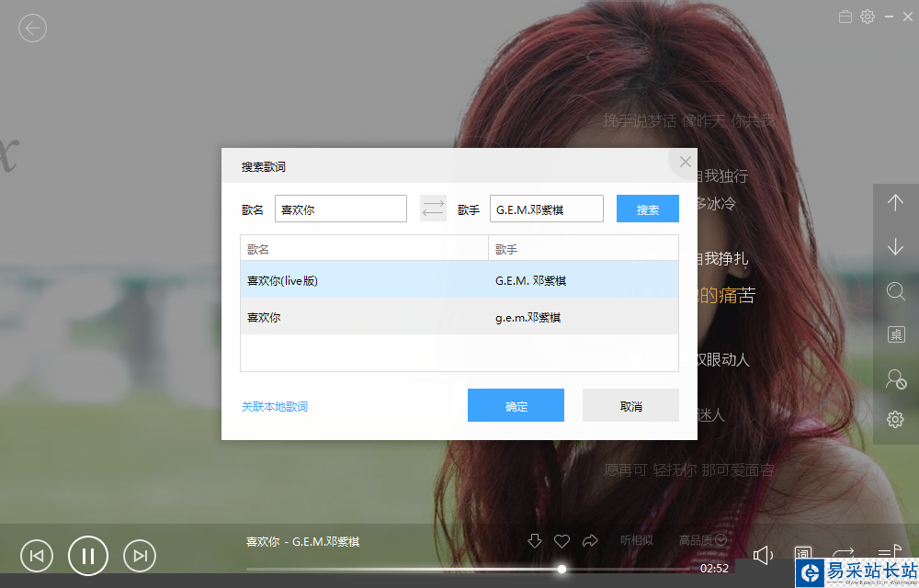This screenshot has height=588, width=919.
Task: Favorite the song with the heart icon
Action: pyautogui.click(x=562, y=541)
